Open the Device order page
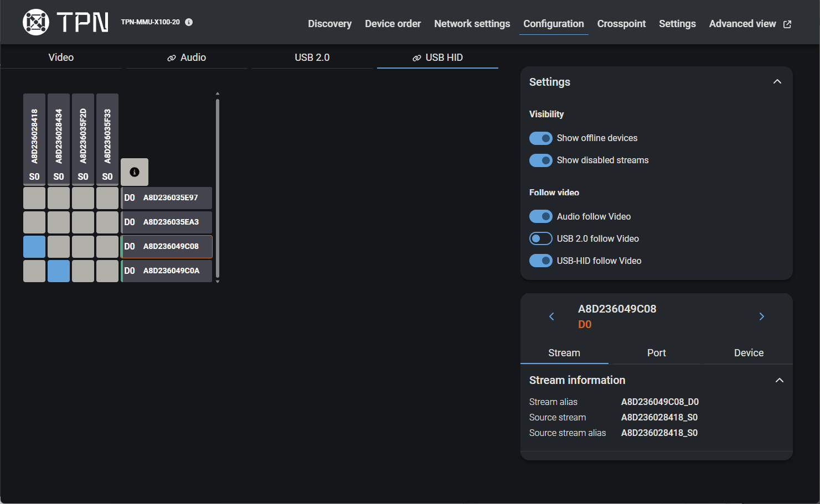 [x=393, y=24]
